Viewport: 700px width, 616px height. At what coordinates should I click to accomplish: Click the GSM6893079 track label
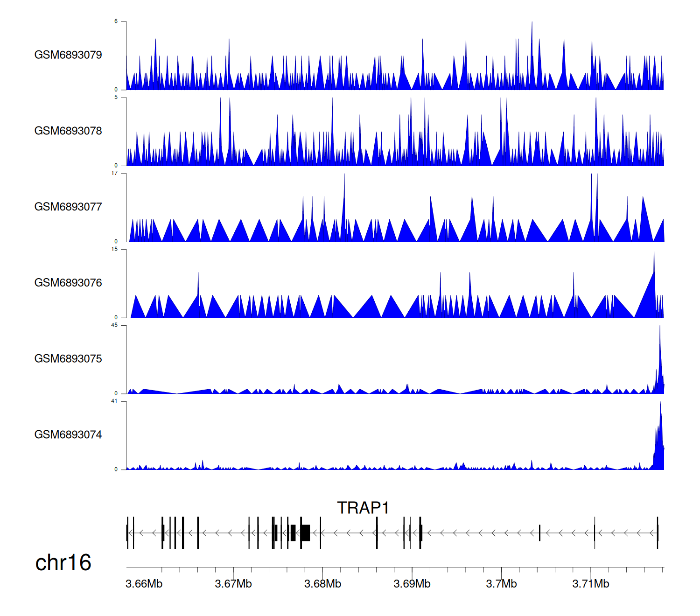coord(68,55)
